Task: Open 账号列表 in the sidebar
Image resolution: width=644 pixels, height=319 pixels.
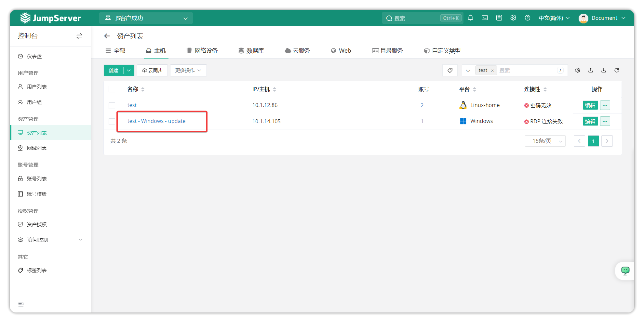Action: pyautogui.click(x=37, y=179)
